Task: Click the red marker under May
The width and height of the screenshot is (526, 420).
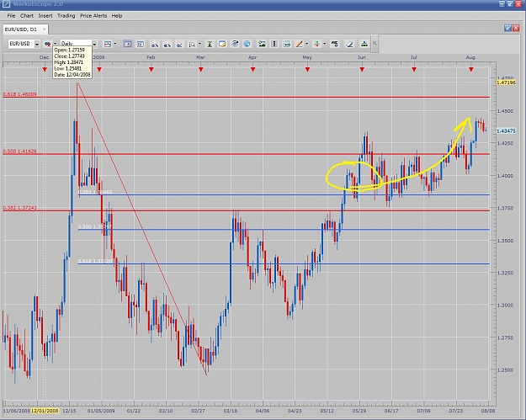Action: click(307, 70)
